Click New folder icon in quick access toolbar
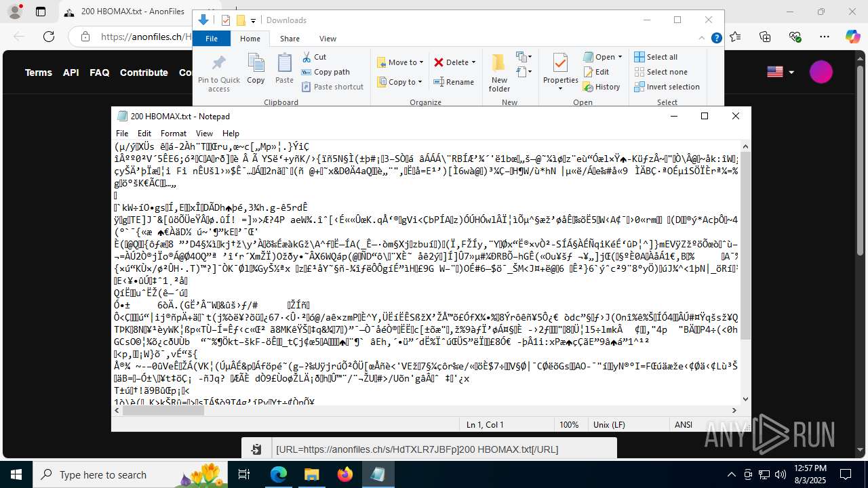868x488 pixels. pos(240,20)
